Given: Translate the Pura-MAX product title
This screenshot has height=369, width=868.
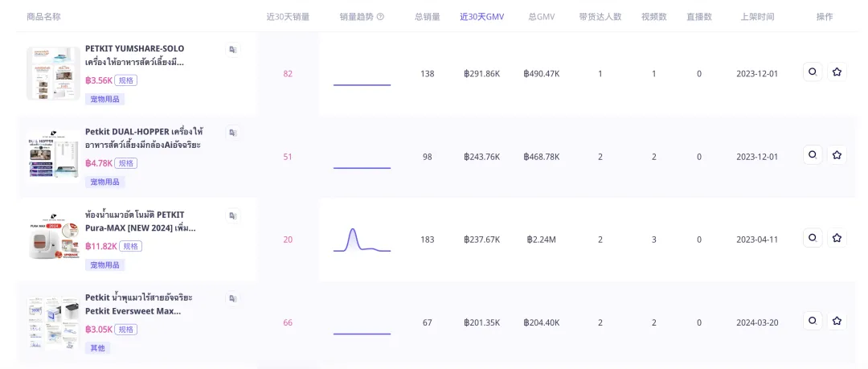Looking at the screenshot, I should coord(233,216).
